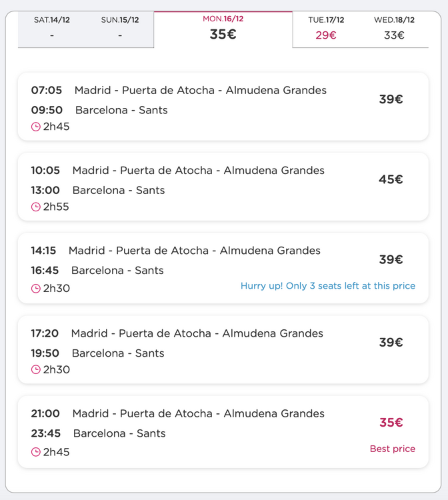
Task: Click clock icon on the 21:00 train card
Action: coord(36,452)
